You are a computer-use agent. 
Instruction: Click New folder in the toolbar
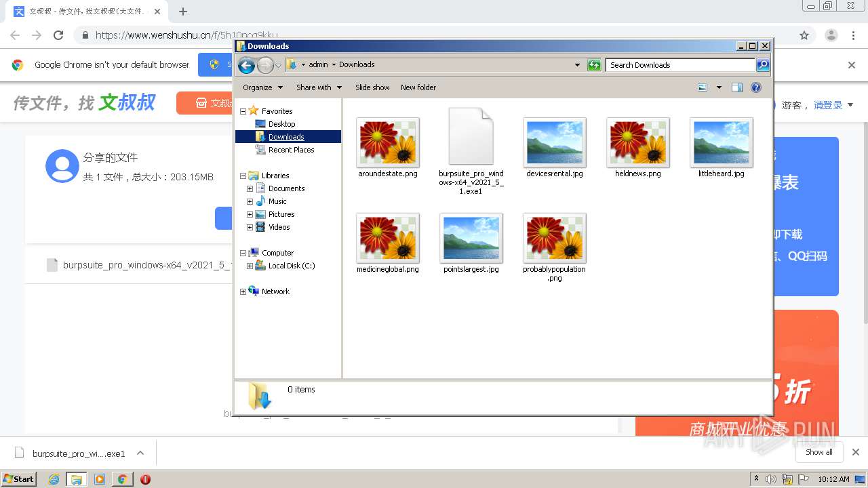pyautogui.click(x=418, y=87)
